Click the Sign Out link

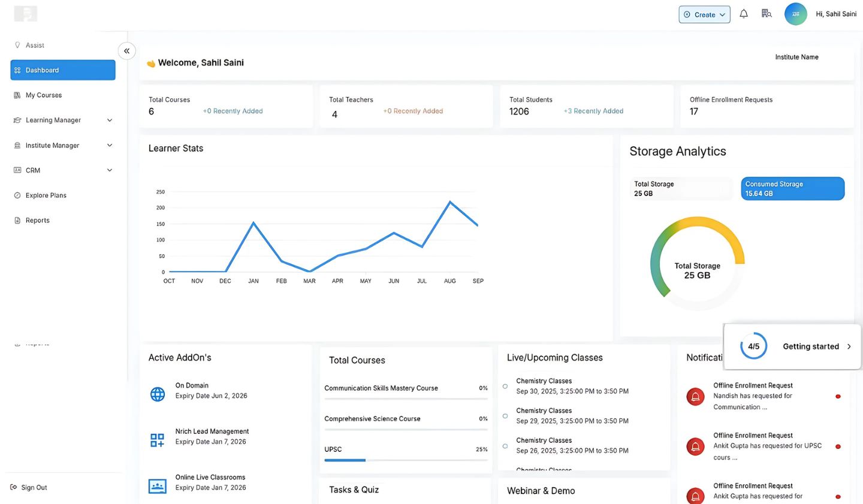point(34,487)
